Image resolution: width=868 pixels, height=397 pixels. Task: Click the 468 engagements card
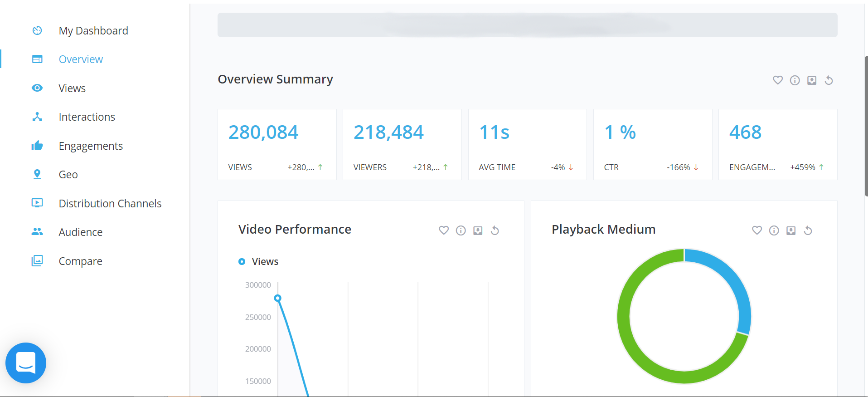[x=778, y=144]
